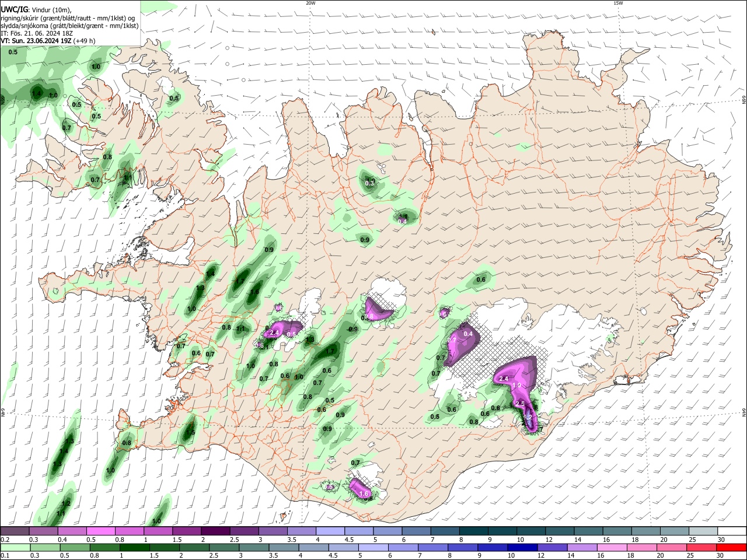This screenshot has height=560, width=747.
Task: Select the 'IT: Fös. 21. 06. 2024 18Z' line
Action: 37,33
